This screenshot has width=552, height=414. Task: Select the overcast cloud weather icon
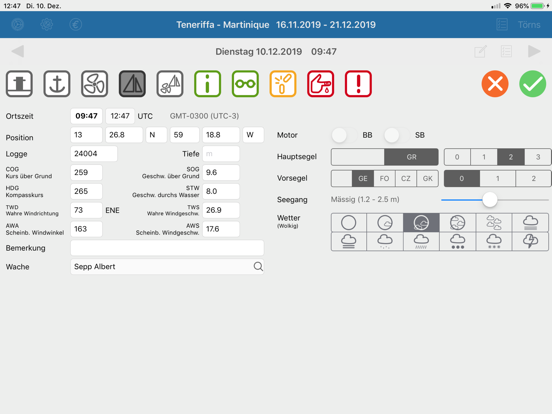530,222
